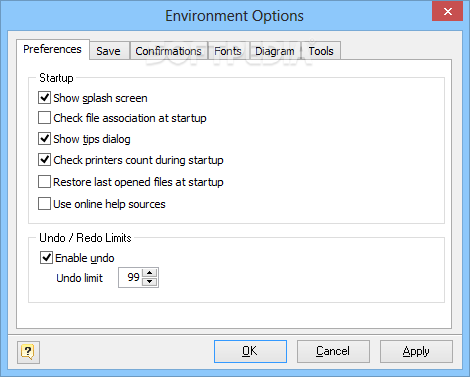The width and height of the screenshot is (470, 377).
Task: Cancel the Environment Options changes
Action: 333,351
